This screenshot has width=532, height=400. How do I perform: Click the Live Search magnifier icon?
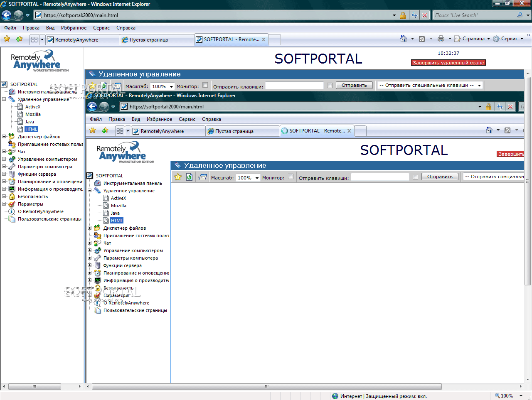pos(520,15)
